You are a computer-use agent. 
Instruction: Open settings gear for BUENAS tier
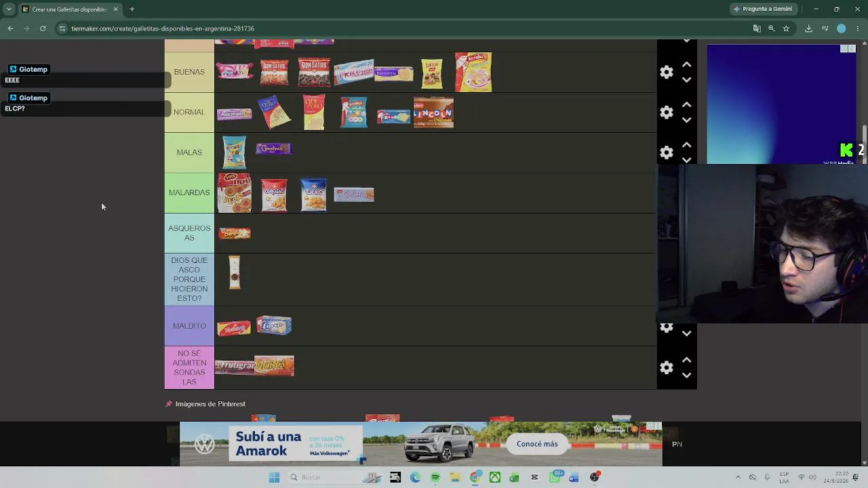[667, 72]
